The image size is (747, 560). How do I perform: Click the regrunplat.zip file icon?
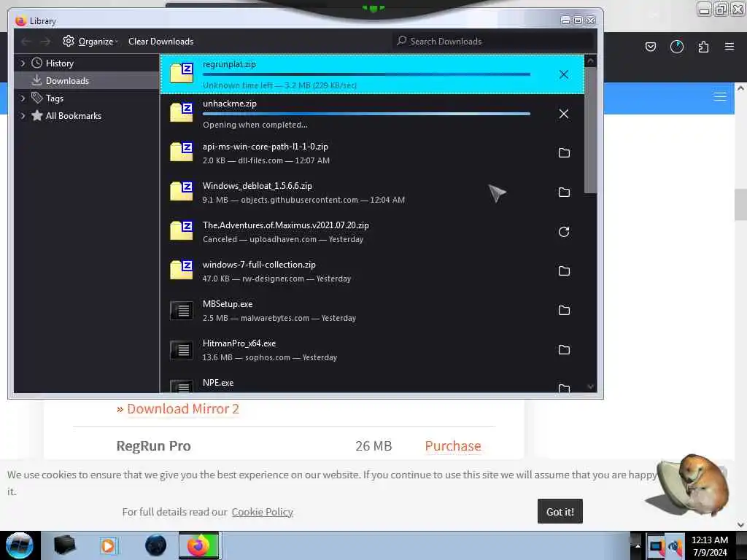coord(182,74)
